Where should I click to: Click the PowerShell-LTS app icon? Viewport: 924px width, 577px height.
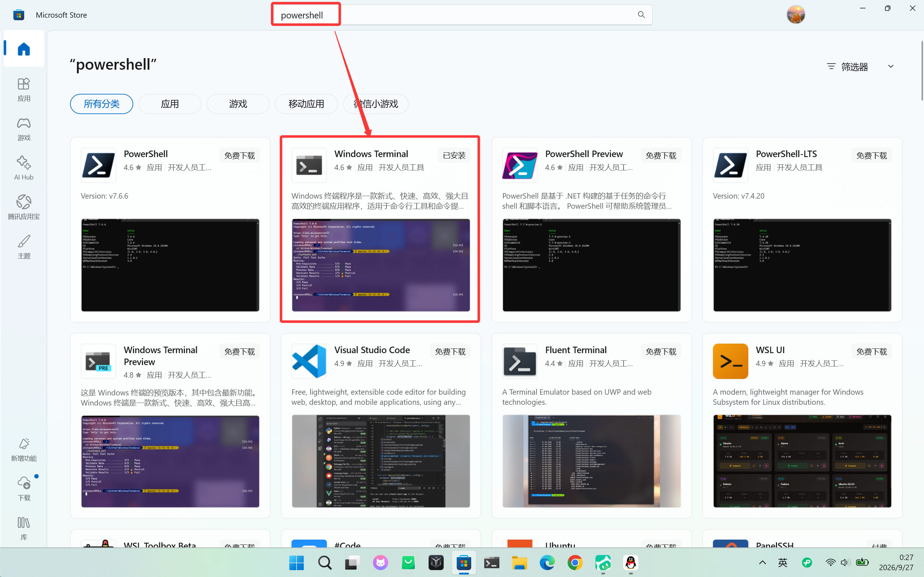tap(730, 165)
